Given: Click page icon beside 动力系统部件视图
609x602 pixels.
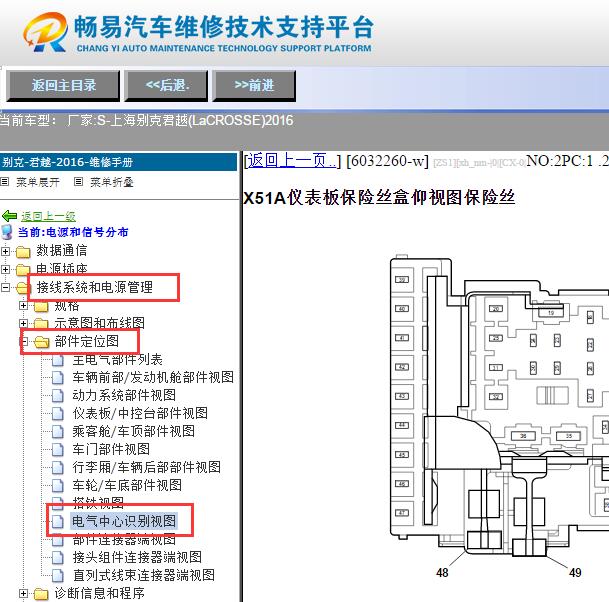Looking at the screenshot, I should pos(58,395).
